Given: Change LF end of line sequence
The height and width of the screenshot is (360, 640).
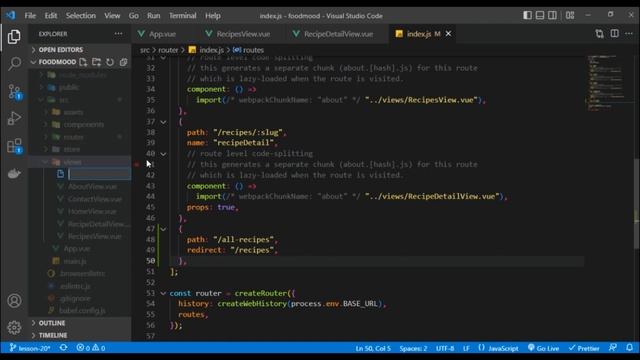Looking at the screenshot, I should coord(466,348).
